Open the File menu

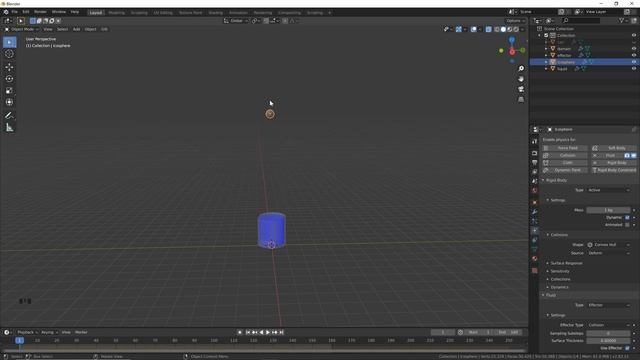click(x=15, y=12)
